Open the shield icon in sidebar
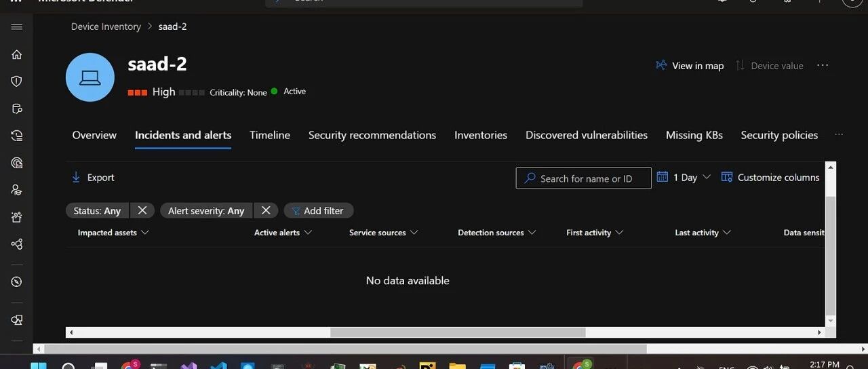 pyautogui.click(x=17, y=81)
